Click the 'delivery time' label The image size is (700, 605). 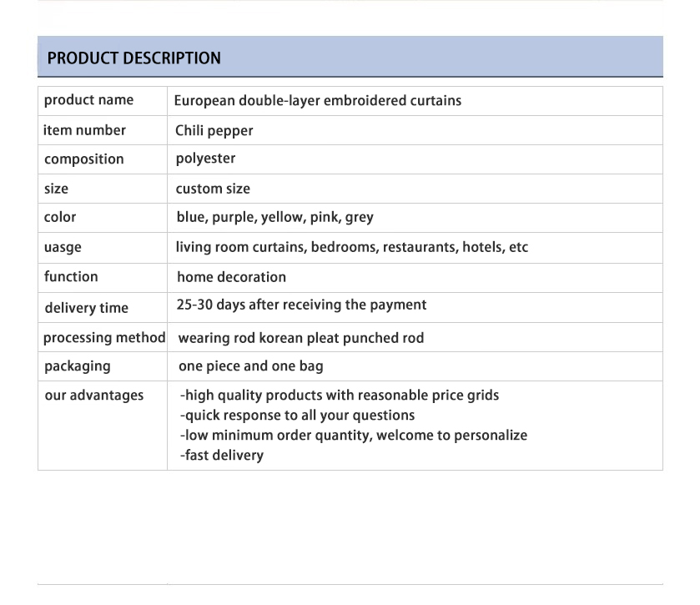(86, 308)
